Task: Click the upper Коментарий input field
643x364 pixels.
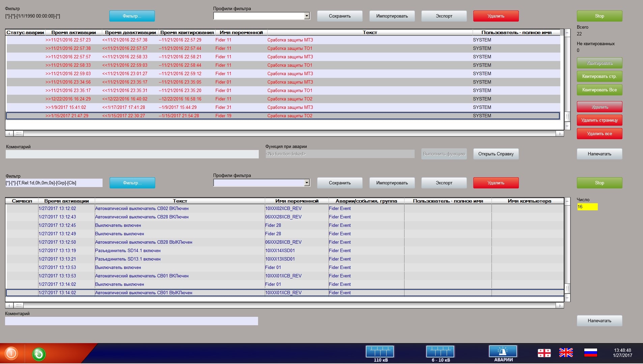Action: 132,154
